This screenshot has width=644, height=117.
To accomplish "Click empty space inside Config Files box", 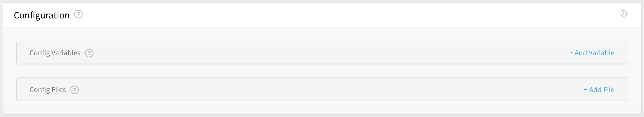I will click(324, 89).
